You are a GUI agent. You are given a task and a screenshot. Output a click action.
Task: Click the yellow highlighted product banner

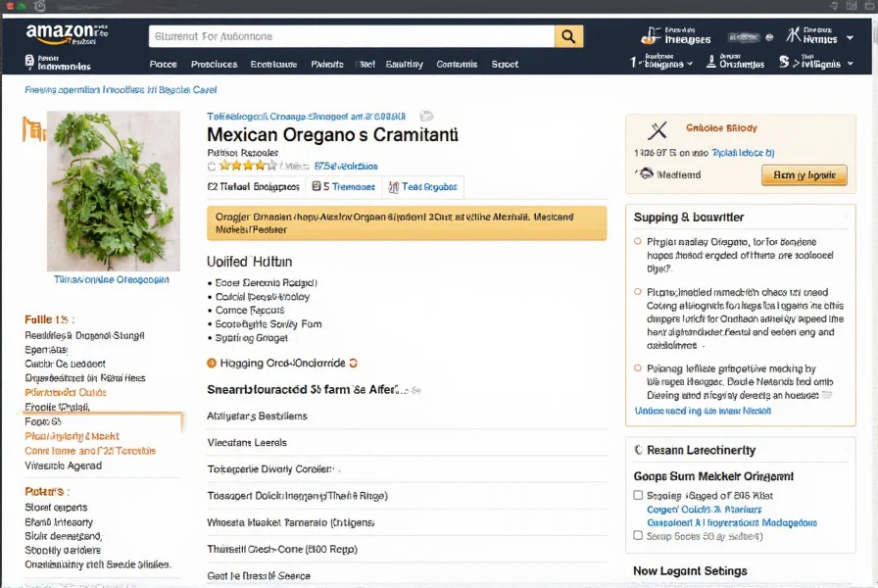(x=407, y=222)
